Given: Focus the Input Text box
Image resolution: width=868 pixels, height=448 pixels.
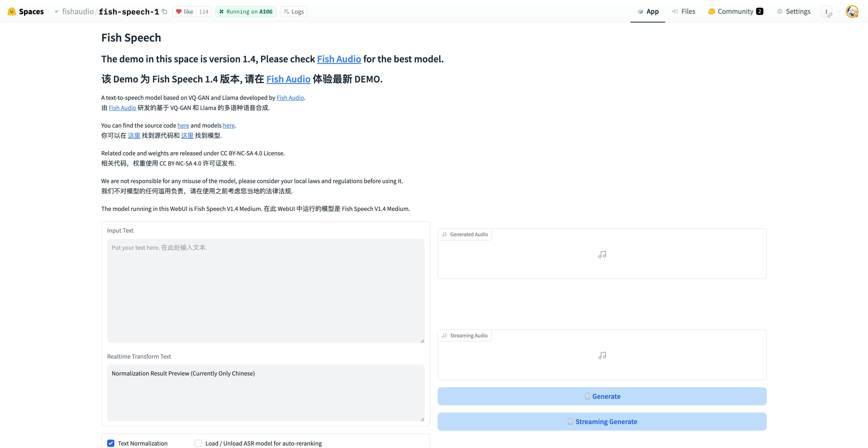Looking at the screenshot, I should pyautogui.click(x=266, y=291).
